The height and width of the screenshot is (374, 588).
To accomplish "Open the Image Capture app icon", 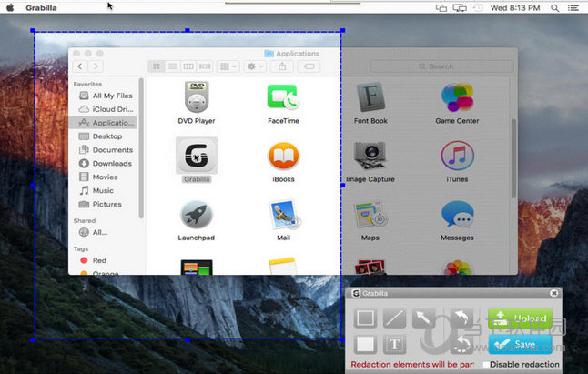I will tap(370, 156).
